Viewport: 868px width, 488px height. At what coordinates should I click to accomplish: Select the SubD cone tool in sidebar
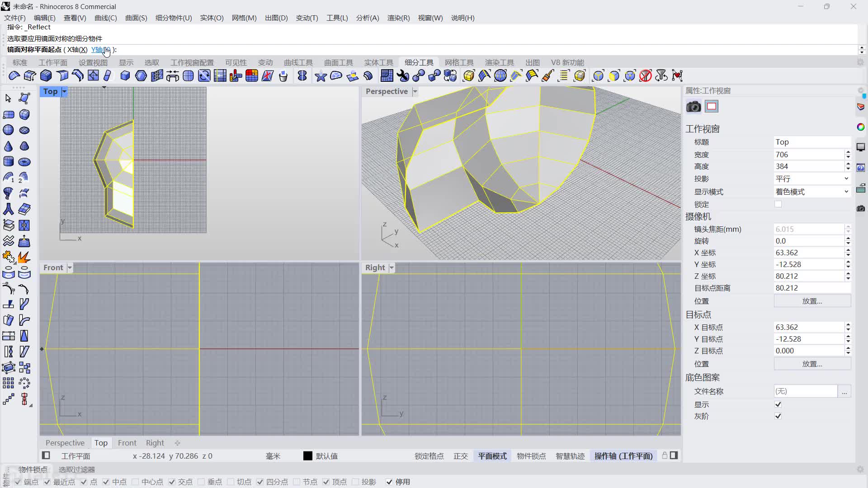9,146
